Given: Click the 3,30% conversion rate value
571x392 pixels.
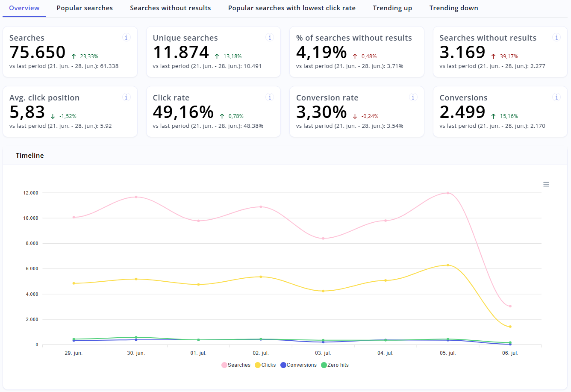Looking at the screenshot, I should [x=321, y=112].
